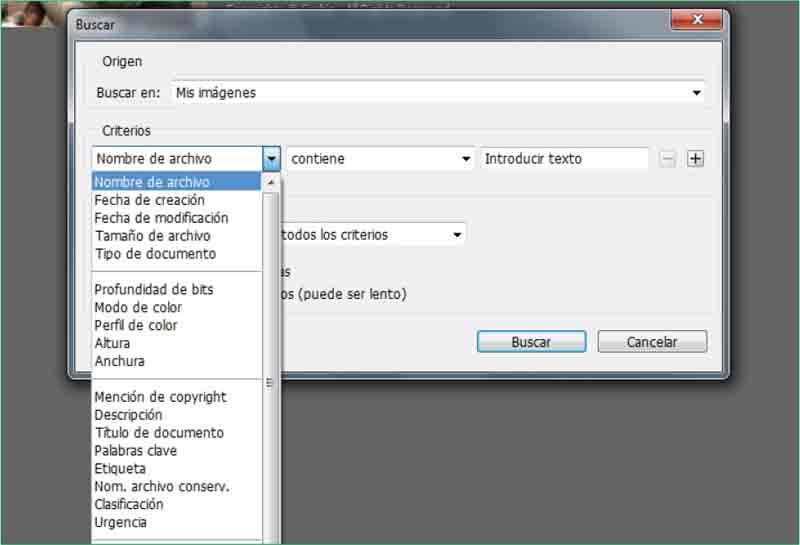Screen dimensions: 800x545
Task: Click the minus icon to remove criterion
Action: [668, 159]
